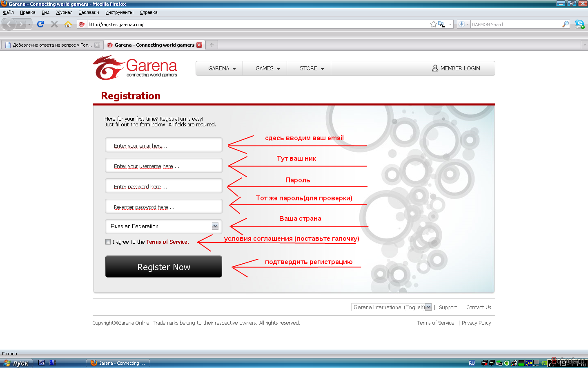588x368 pixels.
Task: Click the 'Enter your username here' field
Action: (x=164, y=166)
